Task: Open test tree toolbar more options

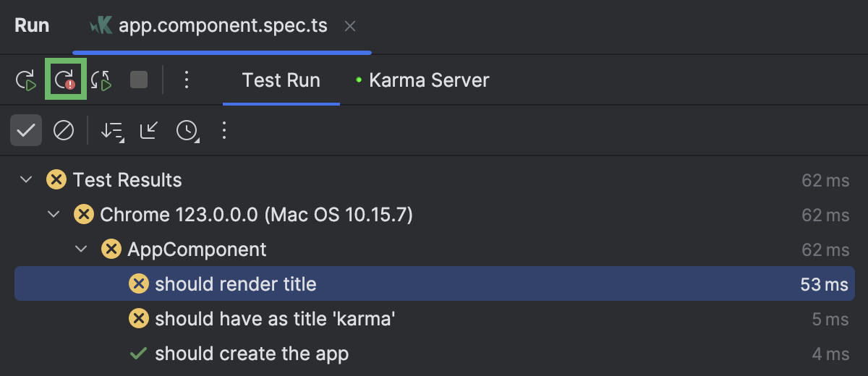Action: [224, 131]
